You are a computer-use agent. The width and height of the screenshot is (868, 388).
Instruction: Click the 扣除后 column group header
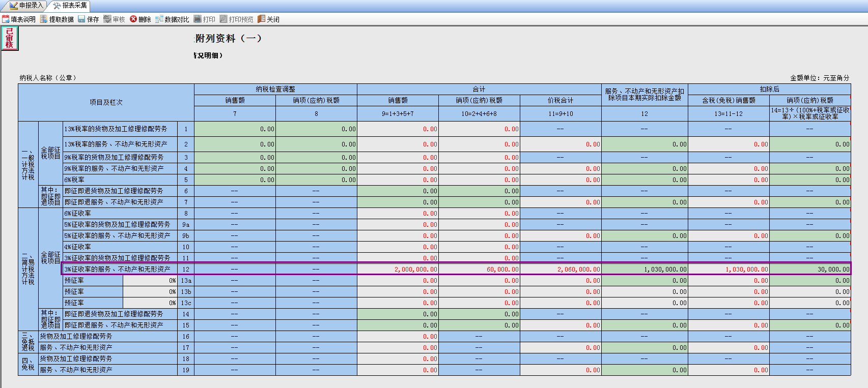pyautogui.click(x=769, y=89)
